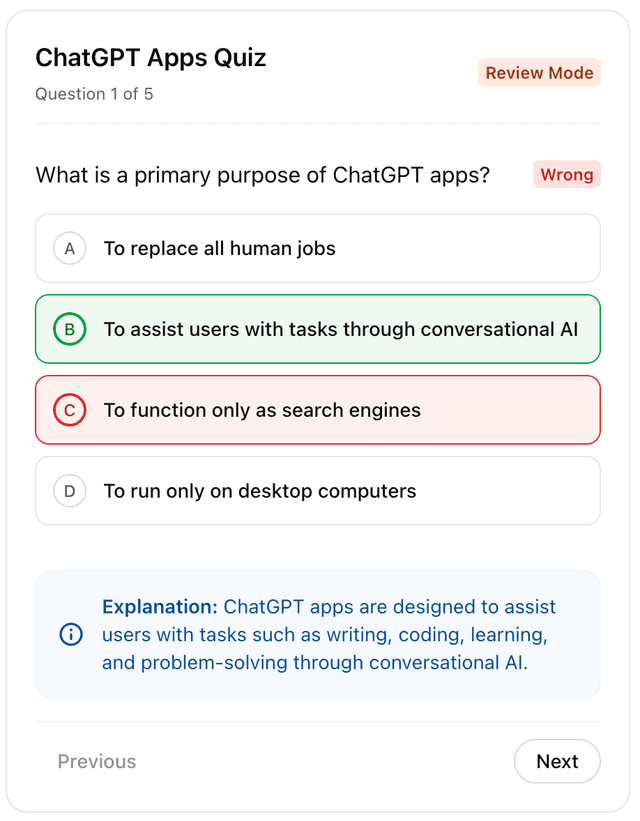
Task: Click the red Wrong label
Action: pos(567,175)
